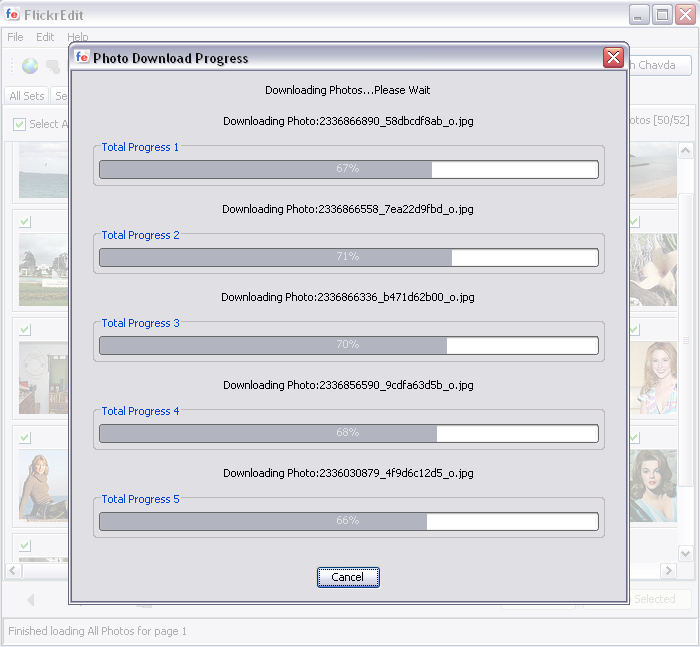Click the vertical scrollbar up arrow

(x=686, y=151)
